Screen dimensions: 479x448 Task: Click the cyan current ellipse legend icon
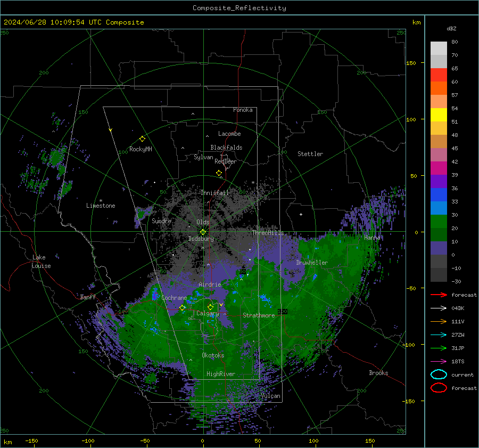pos(439,374)
